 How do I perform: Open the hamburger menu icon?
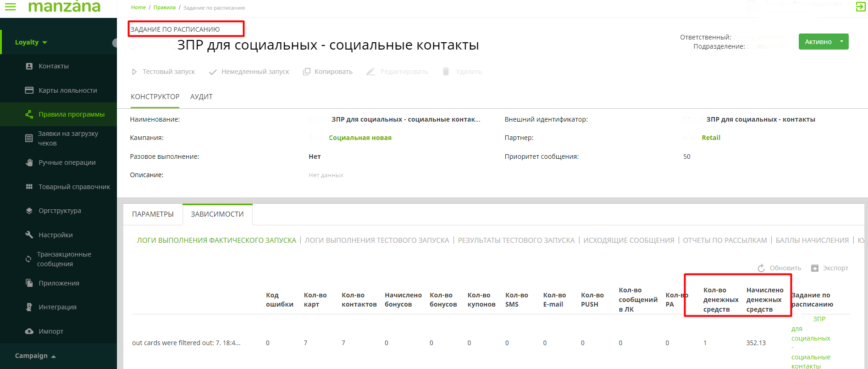pyautogui.click(x=10, y=7)
